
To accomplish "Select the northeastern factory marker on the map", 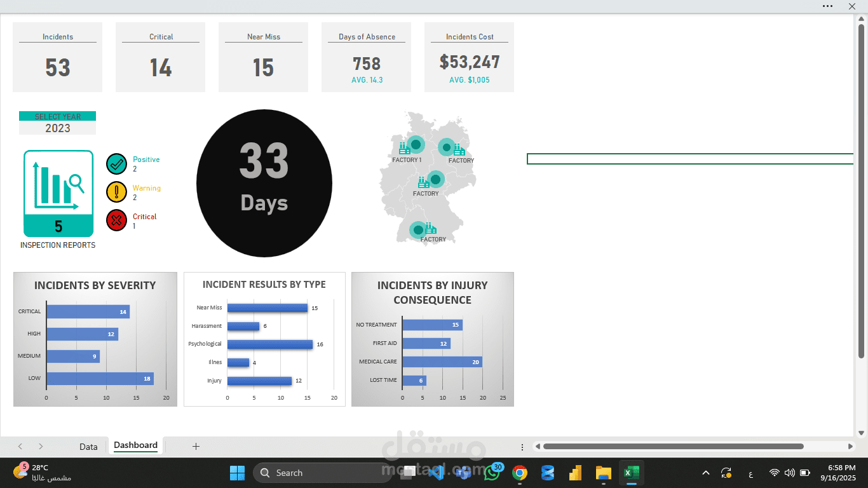I will point(447,147).
